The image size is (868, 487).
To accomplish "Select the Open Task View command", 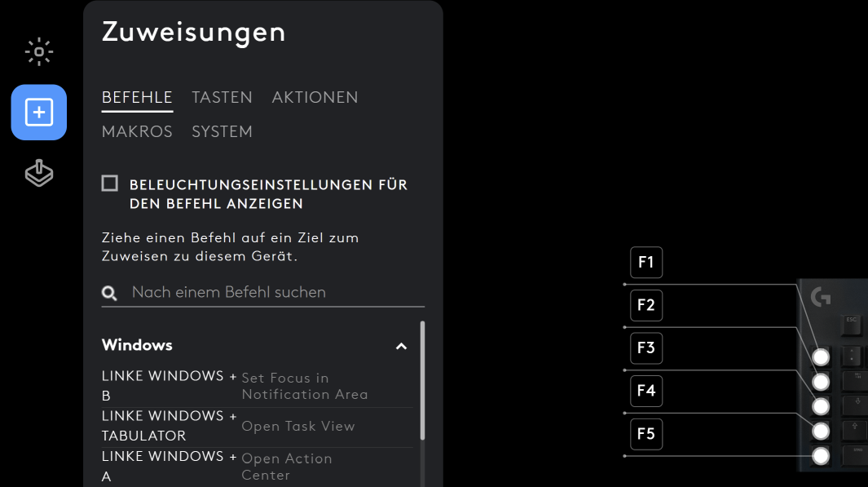I will [297, 426].
